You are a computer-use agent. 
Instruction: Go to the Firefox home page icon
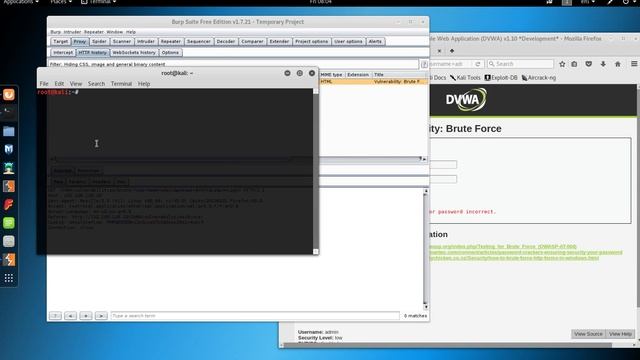coord(618,64)
